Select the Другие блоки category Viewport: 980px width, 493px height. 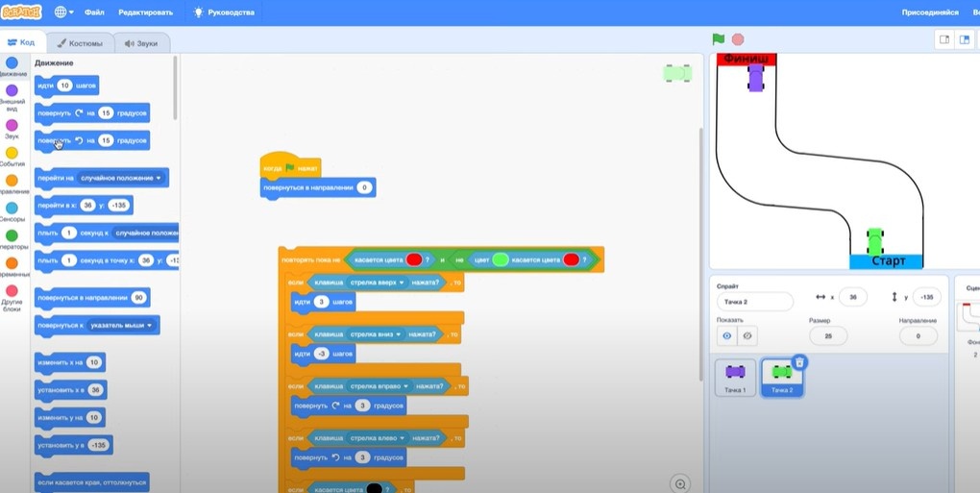click(12, 298)
